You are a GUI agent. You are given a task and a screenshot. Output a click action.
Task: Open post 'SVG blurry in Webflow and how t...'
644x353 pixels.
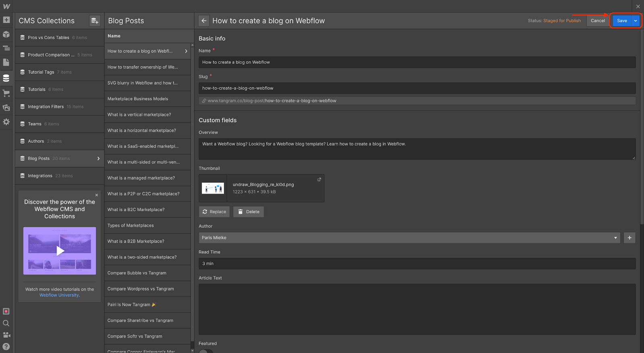[x=147, y=83]
